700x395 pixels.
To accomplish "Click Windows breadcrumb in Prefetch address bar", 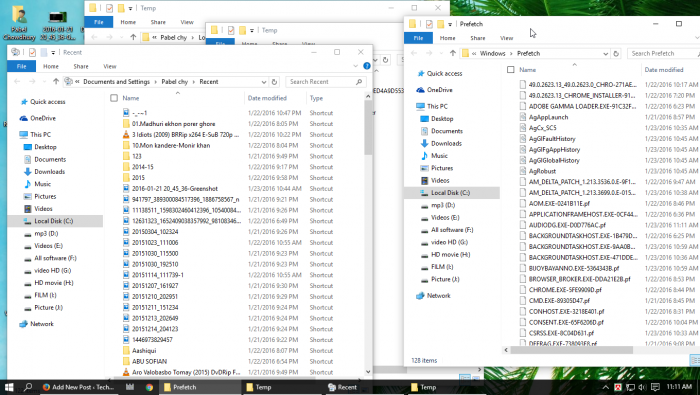I will click(x=492, y=54).
